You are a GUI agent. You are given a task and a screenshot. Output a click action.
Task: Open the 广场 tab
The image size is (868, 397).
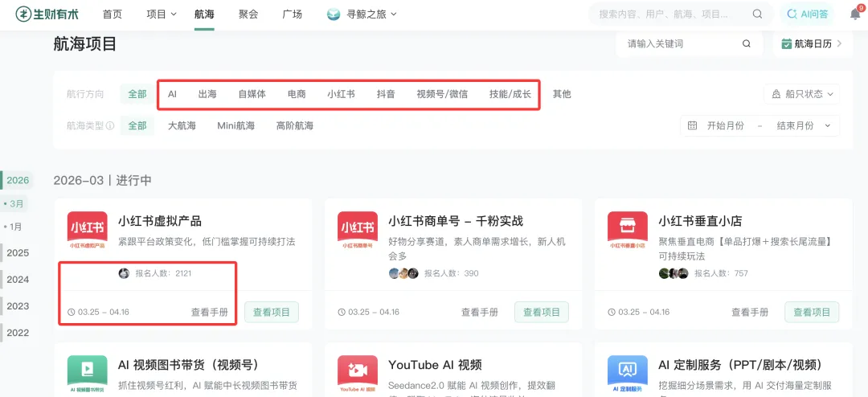coord(293,14)
